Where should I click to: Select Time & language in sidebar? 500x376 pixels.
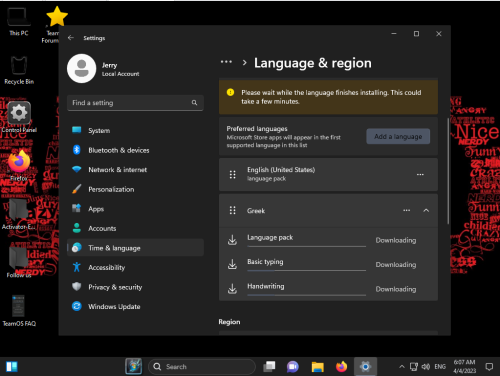135,248
